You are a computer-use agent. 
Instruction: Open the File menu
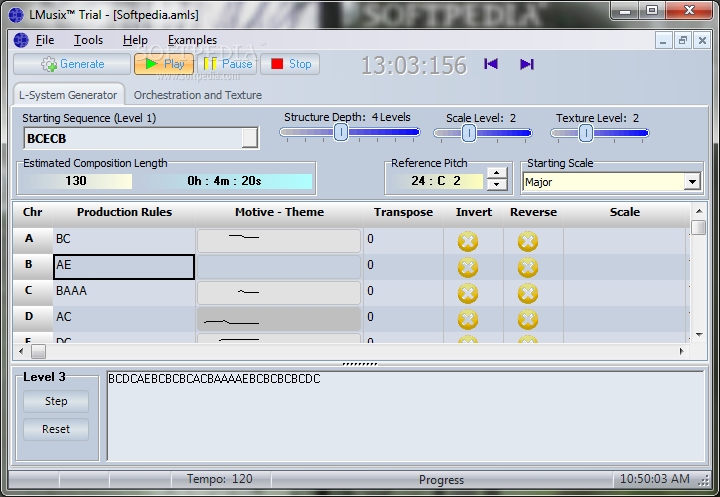coord(45,40)
